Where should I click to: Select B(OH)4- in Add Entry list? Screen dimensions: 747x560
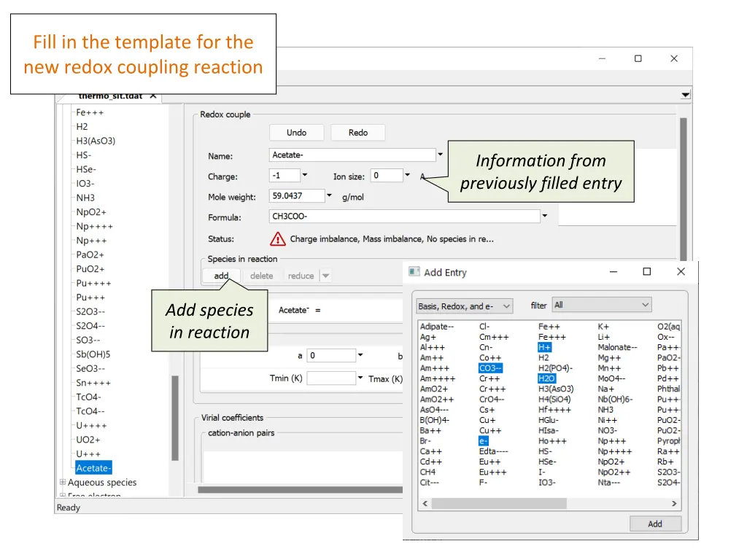pyautogui.click(x=434, y=420)
